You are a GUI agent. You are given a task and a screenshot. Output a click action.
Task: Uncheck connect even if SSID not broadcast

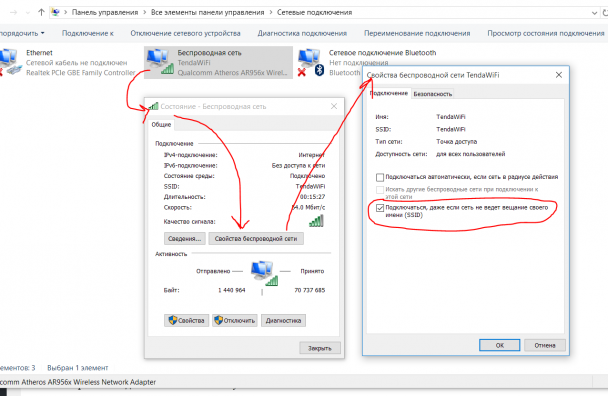point(380,208)
